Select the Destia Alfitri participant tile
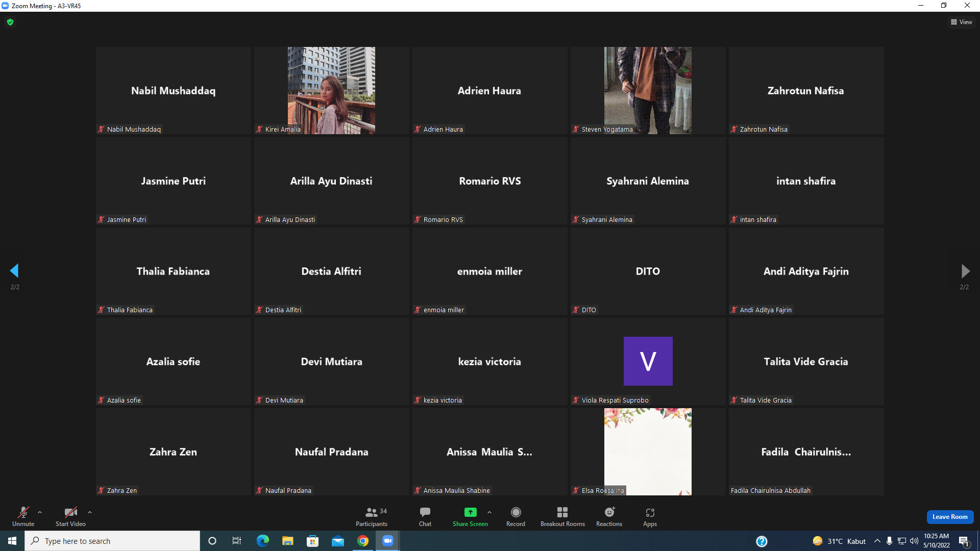Viewport: 980px width, 551px height. [x=331, y=271]
